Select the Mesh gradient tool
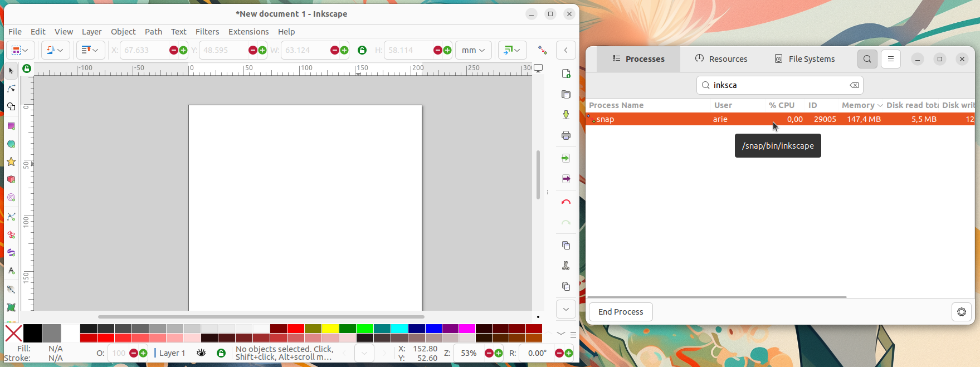This screenshot has width=980, height=367. pos(11,307)
